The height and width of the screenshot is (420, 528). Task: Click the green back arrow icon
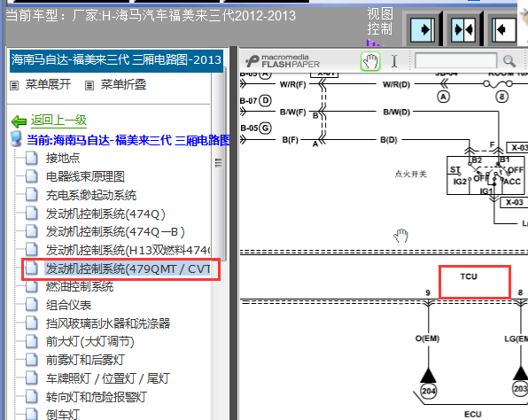click(19, 121)
